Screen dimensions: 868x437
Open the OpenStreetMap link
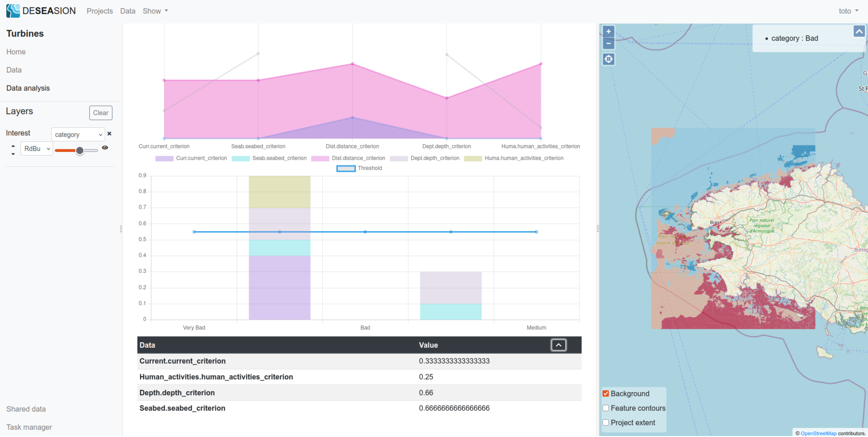[x=818, y=433]
